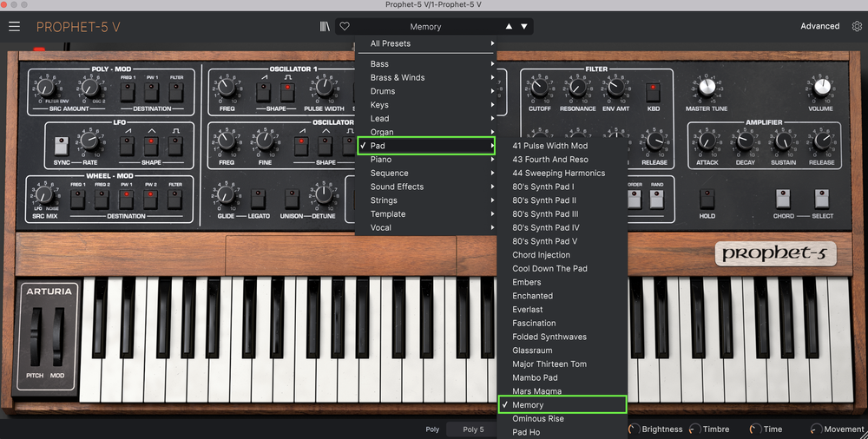Image resolution: width=868 pixels, height=439 pixels.
Task: Toggle Poly-Mod Filter destination switch
Action: (x=176, y=91)
